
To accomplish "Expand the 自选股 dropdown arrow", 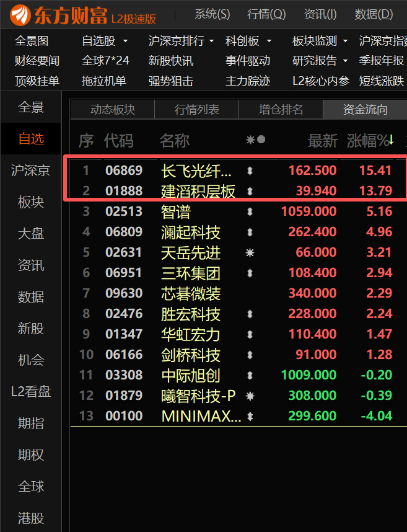I will (125, 41).
